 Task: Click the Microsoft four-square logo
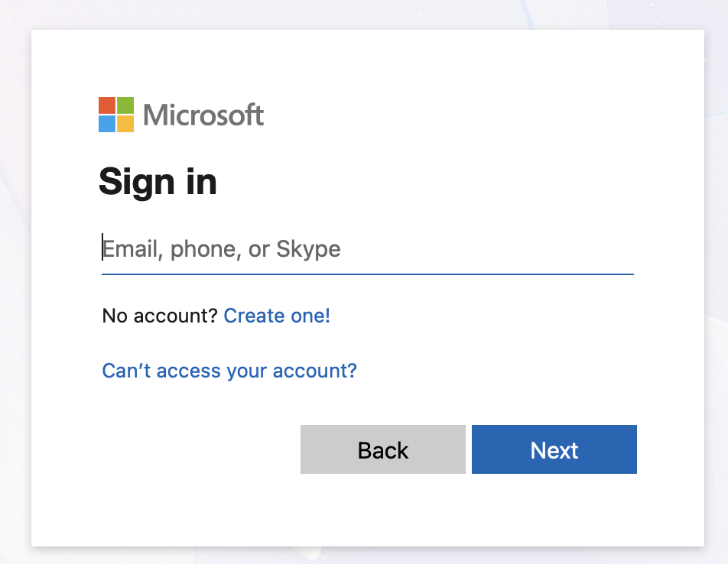pos(116,115)
